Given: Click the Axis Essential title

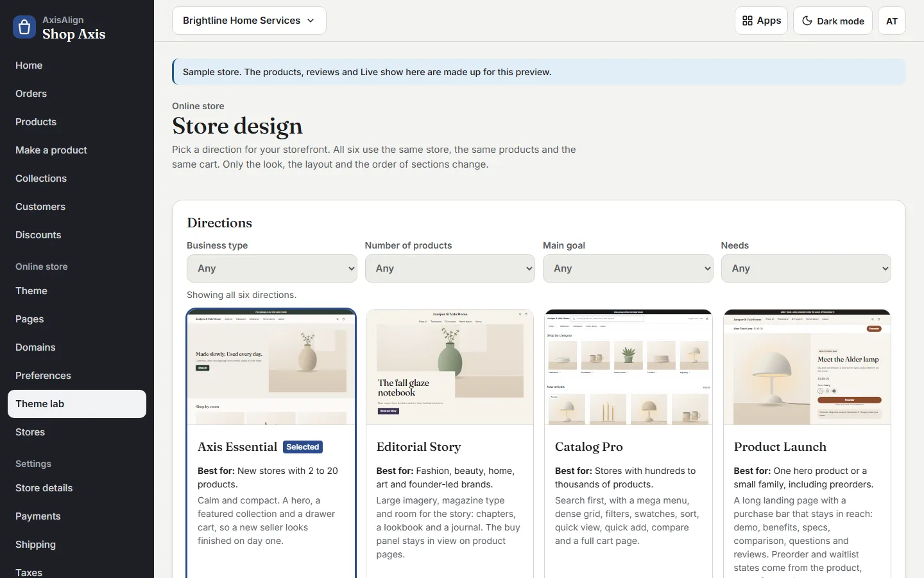Looking at the screenshot, I should 237,447.
